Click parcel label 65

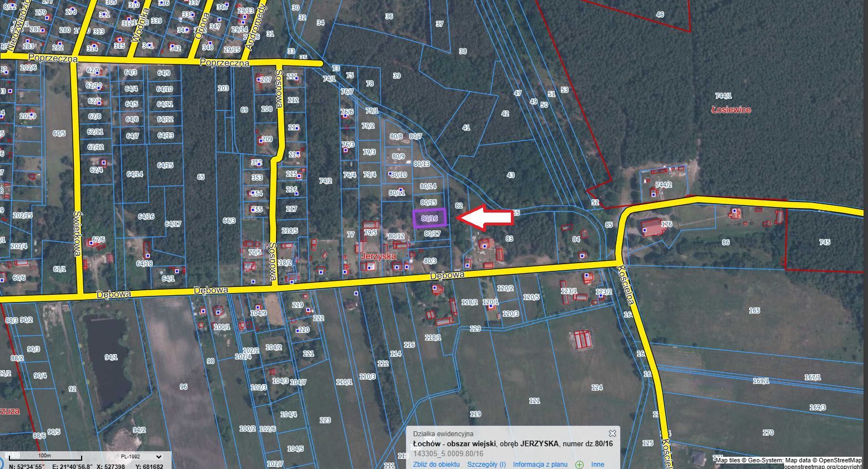coord(200,177)
